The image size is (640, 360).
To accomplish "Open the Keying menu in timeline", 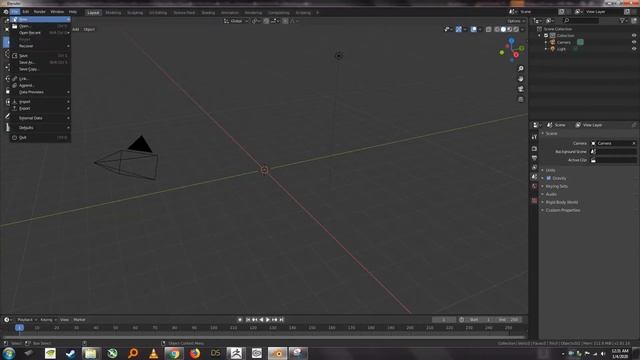I will coord(48,320).
